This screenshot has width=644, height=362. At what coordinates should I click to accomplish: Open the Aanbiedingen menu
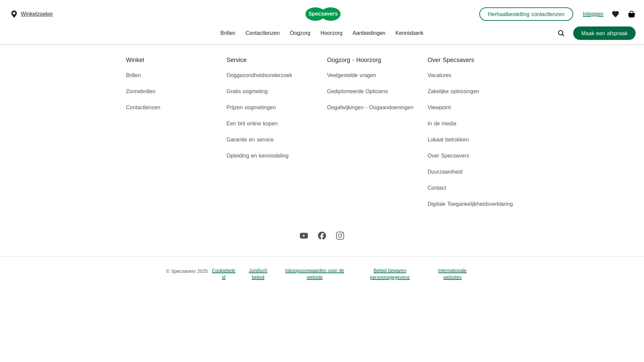tap(369, 33)
